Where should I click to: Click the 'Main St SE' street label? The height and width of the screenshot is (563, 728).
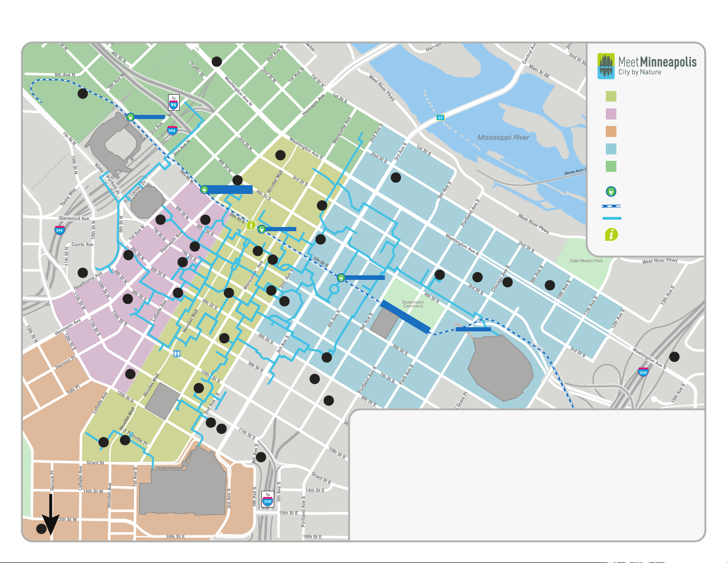tap(539, 71)
